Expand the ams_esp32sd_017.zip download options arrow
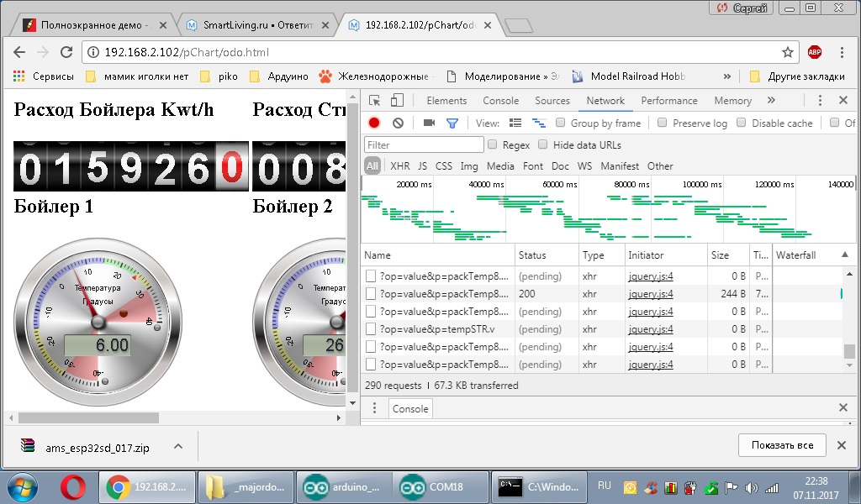This screenshot has height=504, width=861. pos(177,447)
